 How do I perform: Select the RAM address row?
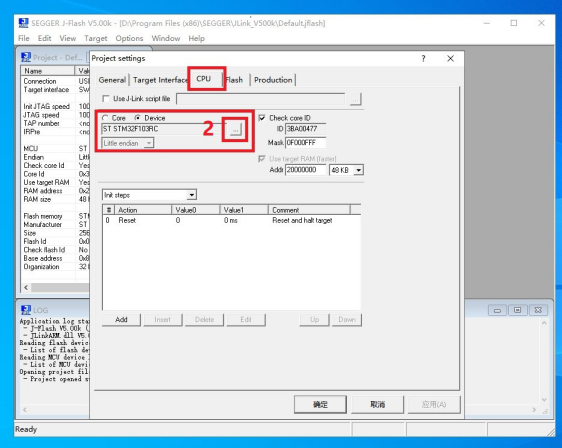(55, 191)
